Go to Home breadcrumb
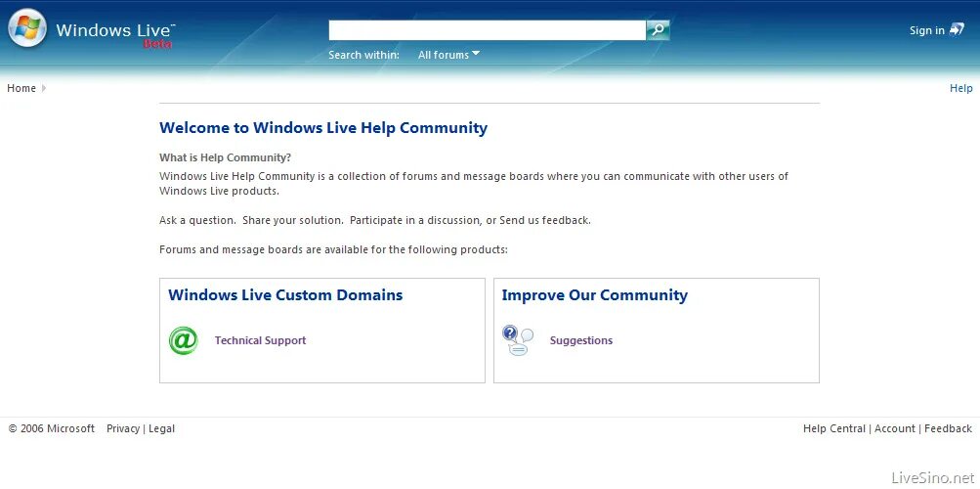The height and width of the screenshot is (489, 980). click(x=21, y=88)
